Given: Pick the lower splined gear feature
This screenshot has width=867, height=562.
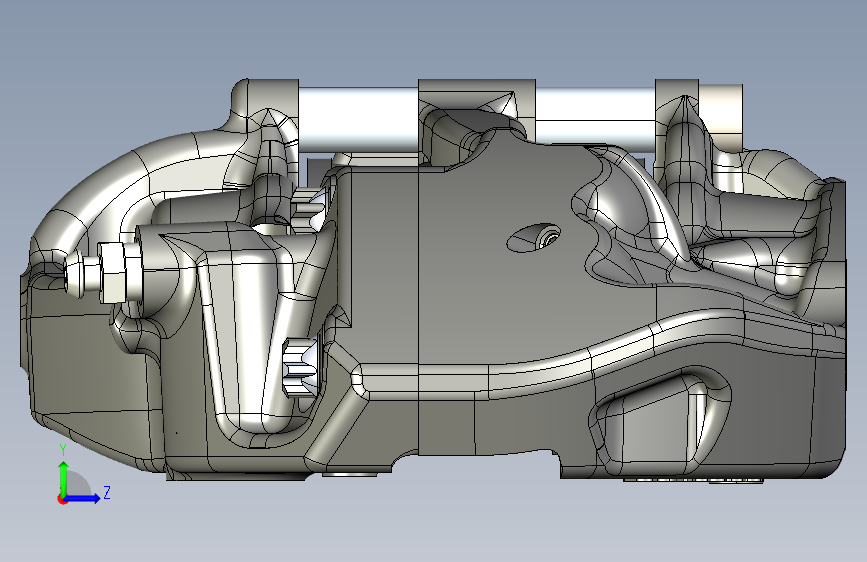Looking at the screenshot, I should pos(302,369).
